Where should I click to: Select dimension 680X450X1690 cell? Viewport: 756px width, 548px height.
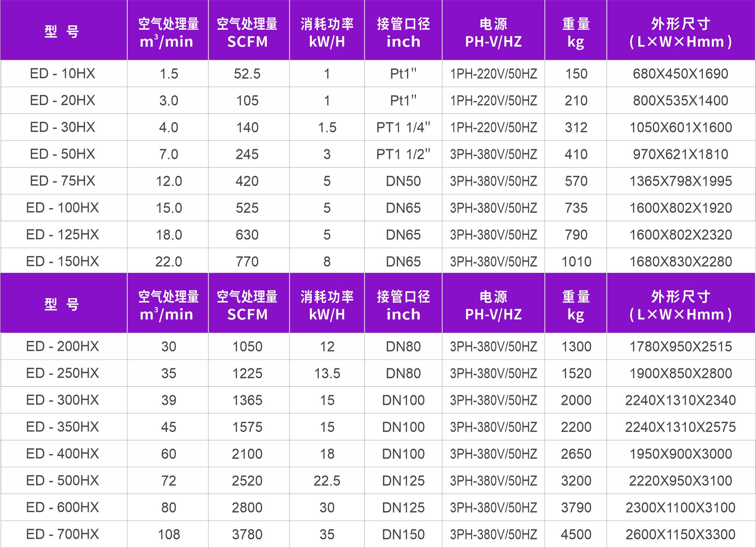[680, 74]
